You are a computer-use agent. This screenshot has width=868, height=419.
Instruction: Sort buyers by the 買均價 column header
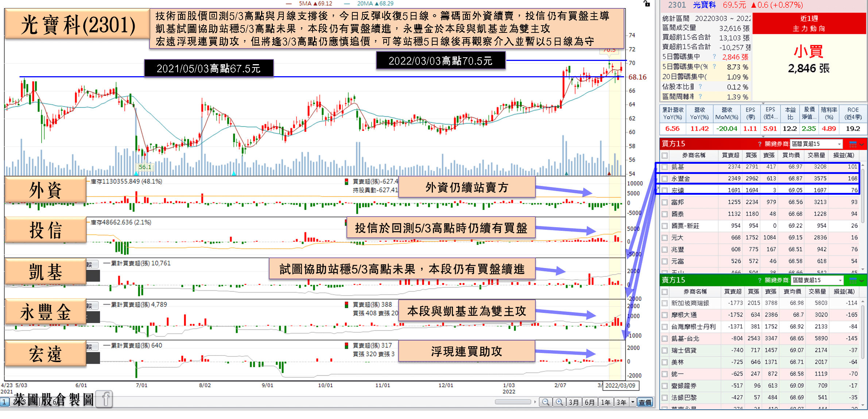[791, 155]
